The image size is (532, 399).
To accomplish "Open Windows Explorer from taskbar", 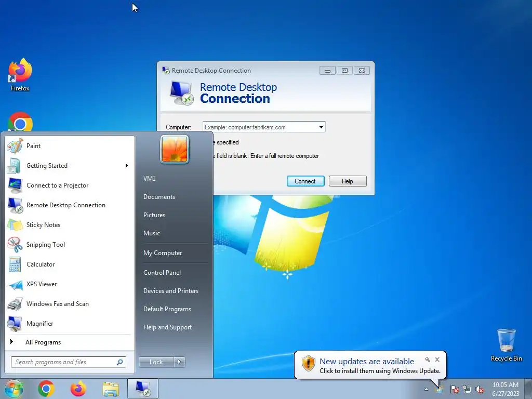I will (111, 389).
